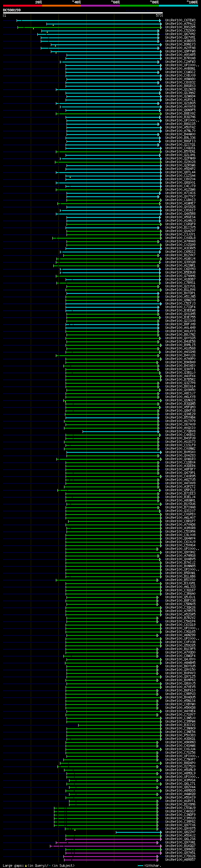The width and height of the screenshot is (201, 868).
Task: Click the label UniRef100_A1RYL1
Action: click(x=180, y=100)
